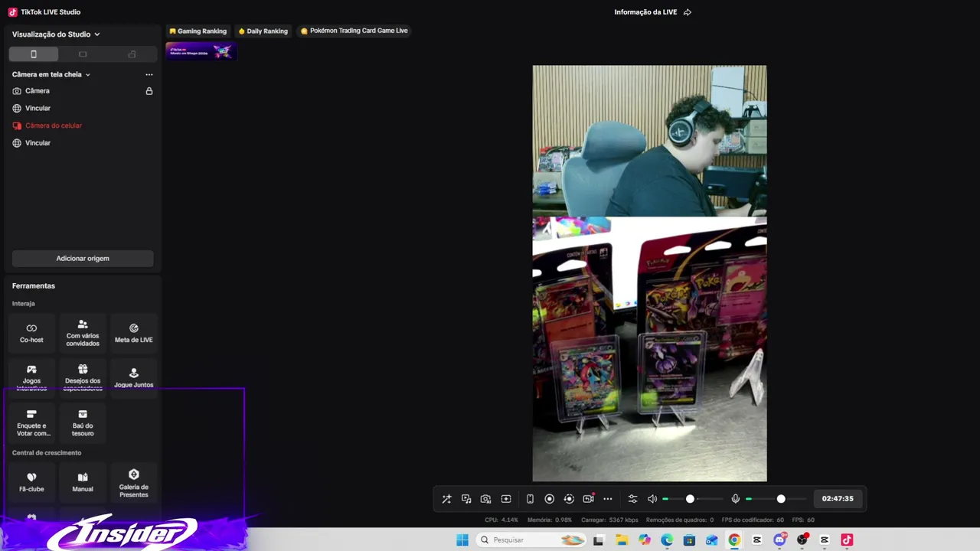Viewport: 980px width, 551px height.
Task: Open Informação da LIVE
Action: pos(645,12)
